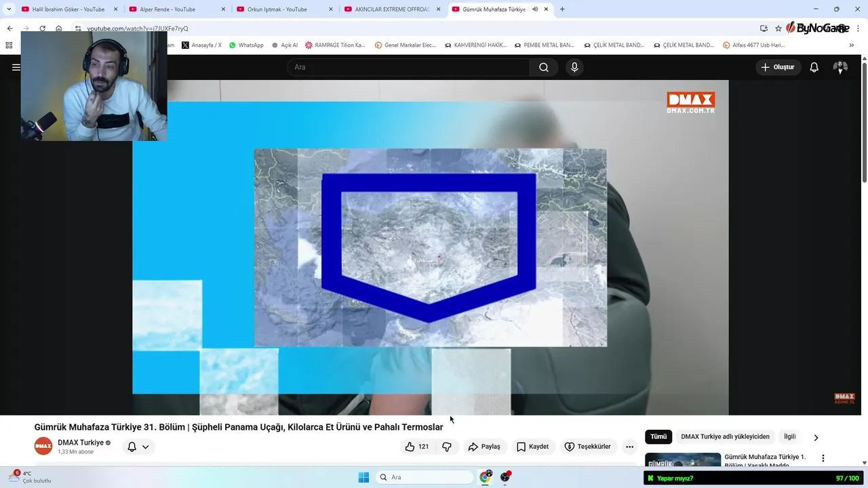Open the Açık AI bookmark

tap(285, 45)
